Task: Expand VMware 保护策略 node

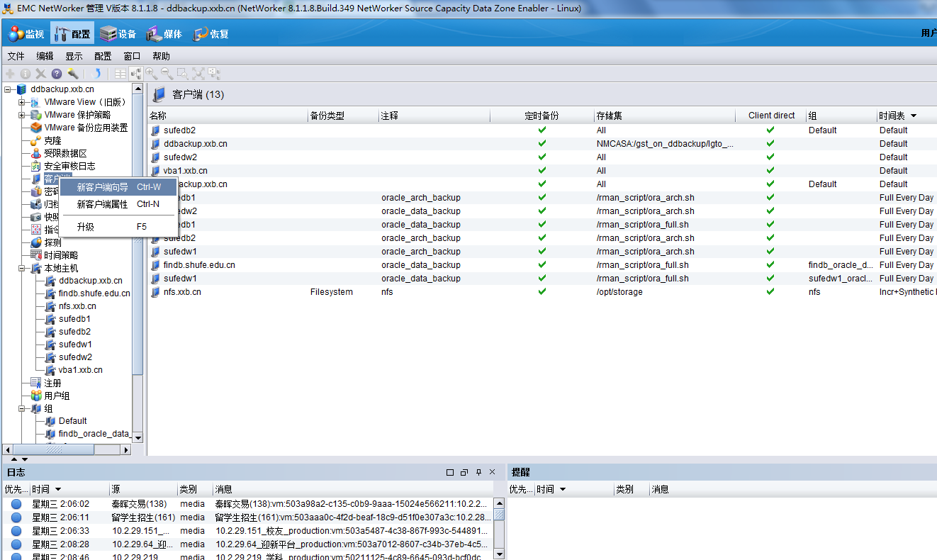Action: [x=22, y=115]
